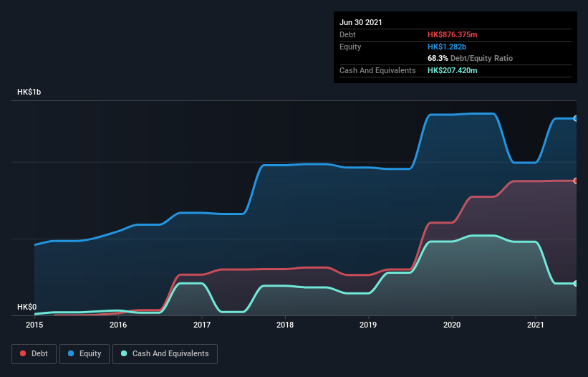The width and height of the screenshot is (588, 377).
Task: Click the 2019 x-axis label
Action: pos(368,325)
